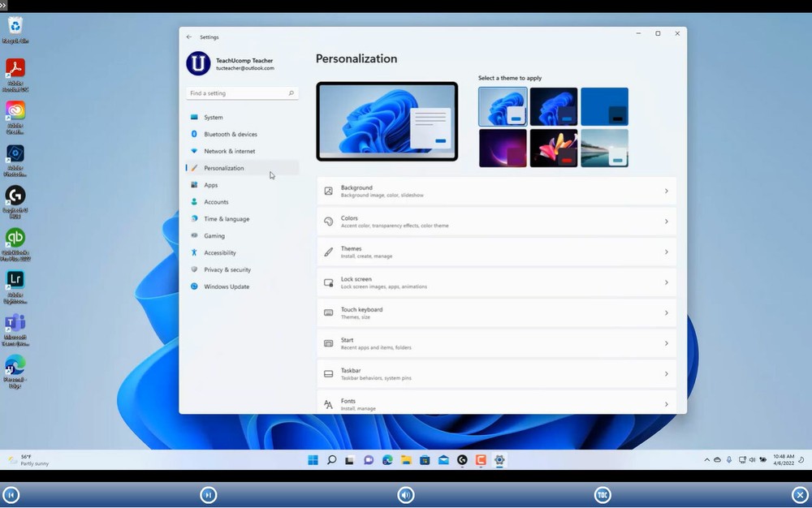
Task: Expand the Lock screen settings section
Action: (x=497, y=282)
